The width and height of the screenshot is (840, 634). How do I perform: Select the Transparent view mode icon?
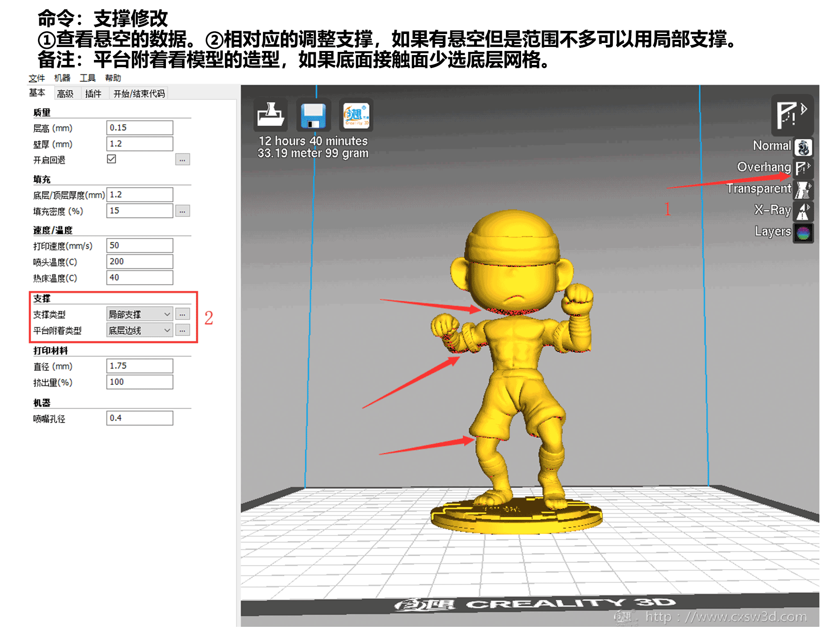803,190
